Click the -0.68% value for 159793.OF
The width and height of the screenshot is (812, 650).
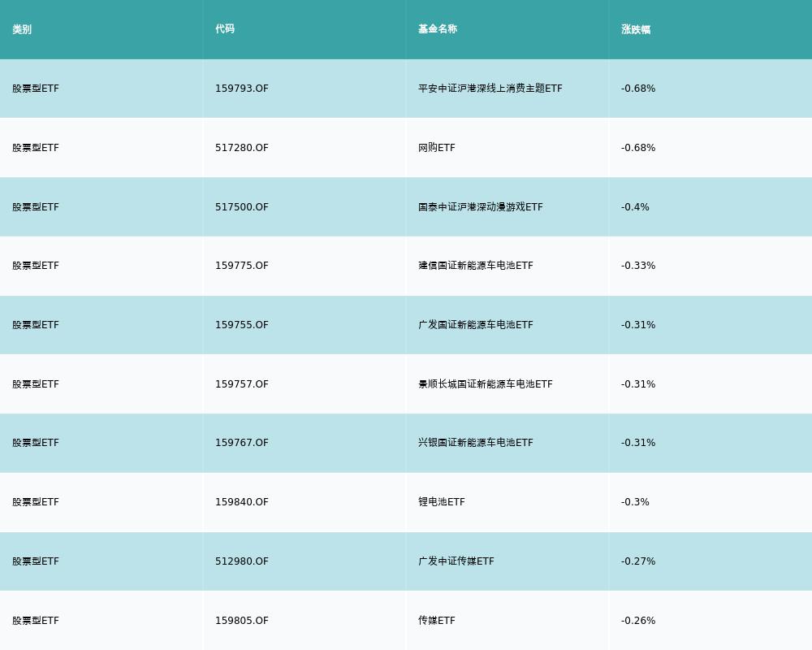[638, 89]
